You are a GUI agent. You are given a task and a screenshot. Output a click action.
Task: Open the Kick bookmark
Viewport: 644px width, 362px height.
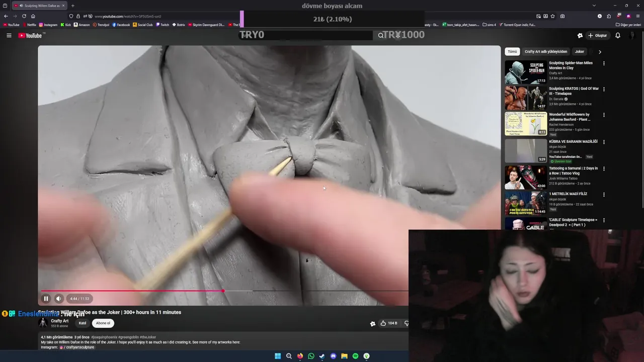[x=66, y=25]
